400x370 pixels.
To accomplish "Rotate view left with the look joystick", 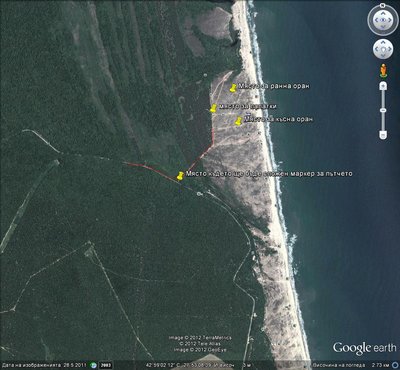I will click(x=376, y=20).
